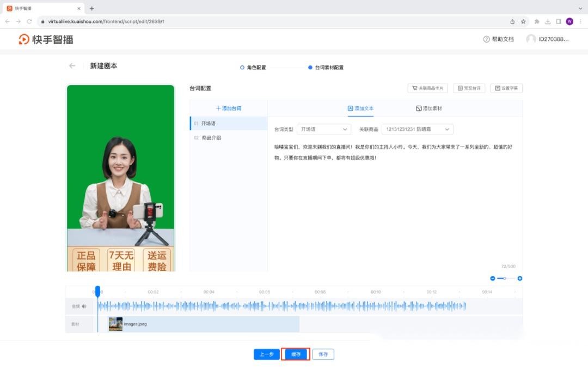Click the 设置字幕 button
Viewport: 588px width, 368px height.
click(x=506, y=88)
